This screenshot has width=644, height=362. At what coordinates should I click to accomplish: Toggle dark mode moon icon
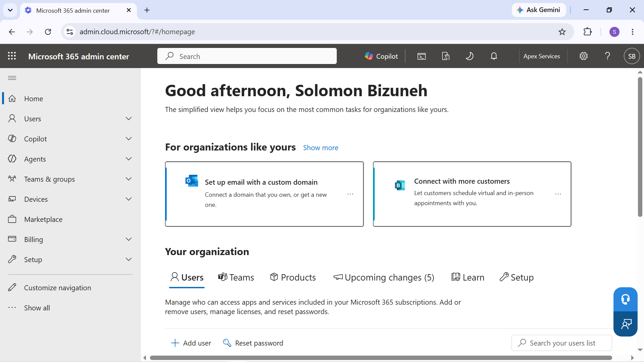point(470,56)
